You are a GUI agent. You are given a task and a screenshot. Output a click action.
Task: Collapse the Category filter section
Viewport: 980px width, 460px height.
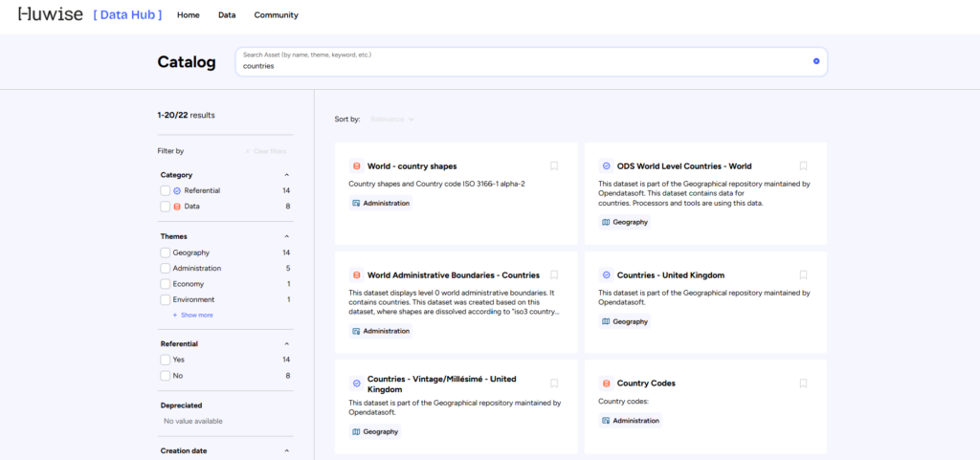coord(286,175)
